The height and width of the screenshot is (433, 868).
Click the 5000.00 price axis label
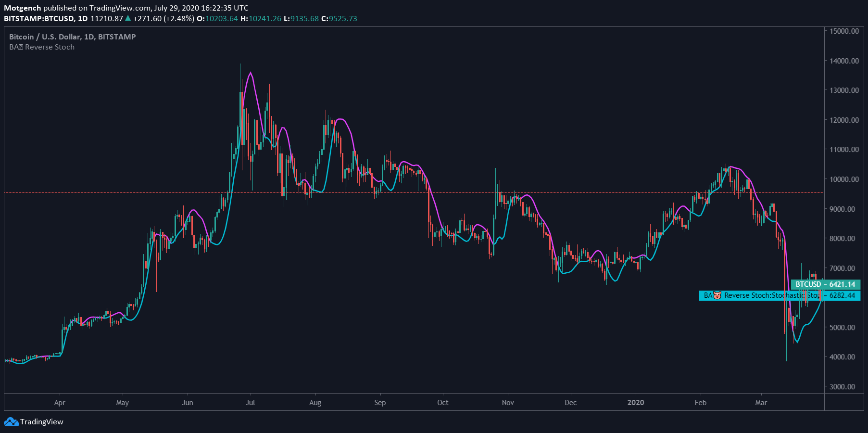[x=842, y=328]
